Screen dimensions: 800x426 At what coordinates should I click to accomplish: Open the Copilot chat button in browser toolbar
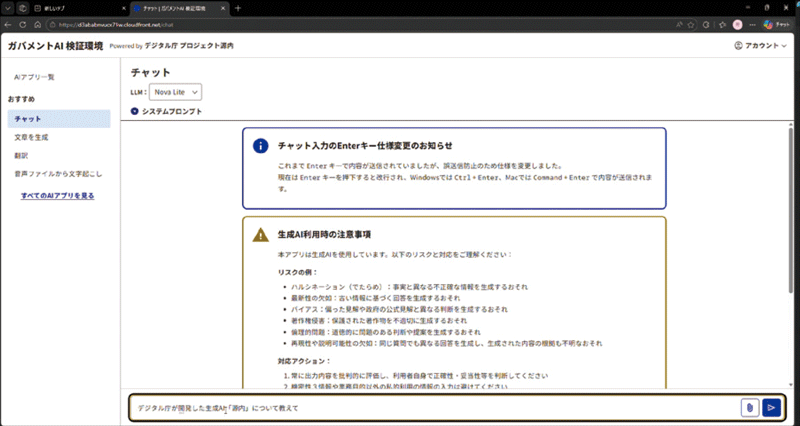777,24
